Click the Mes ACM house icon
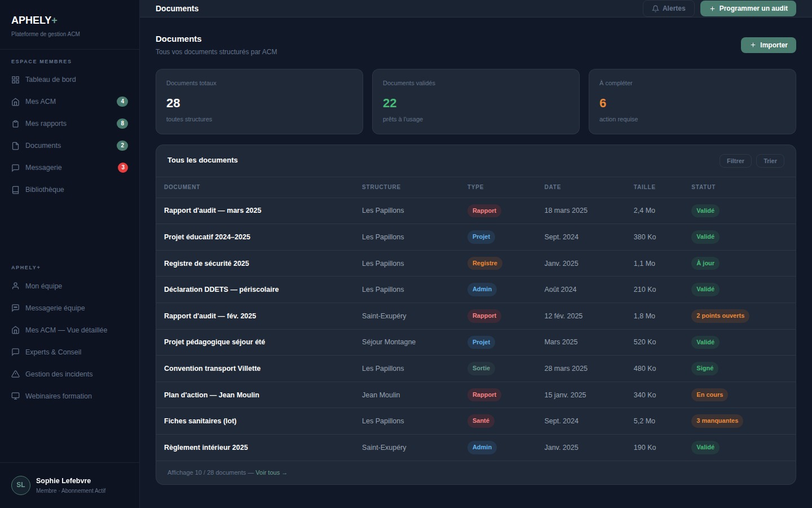812x508 pixels. tap(16, 102)
